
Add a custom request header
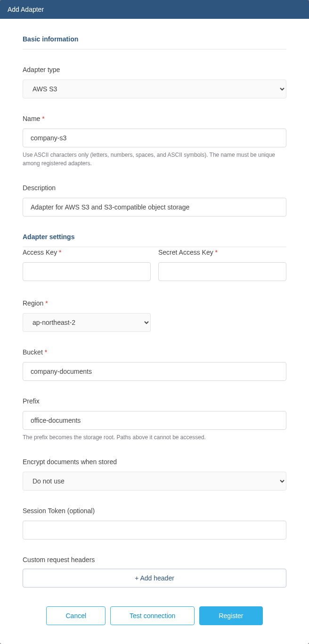(154, 578)
